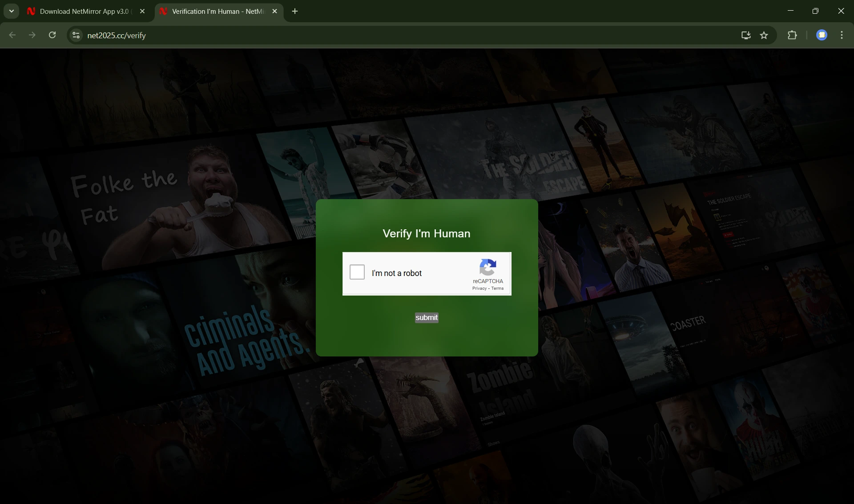
Task: Open the reCAPTCHA Privacy link
Action: 479,288
